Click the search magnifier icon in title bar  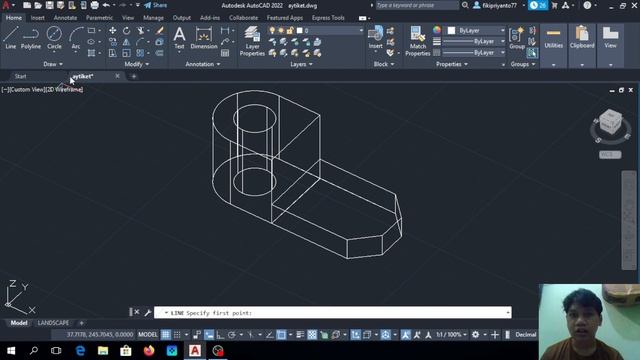tap(465, 5)
